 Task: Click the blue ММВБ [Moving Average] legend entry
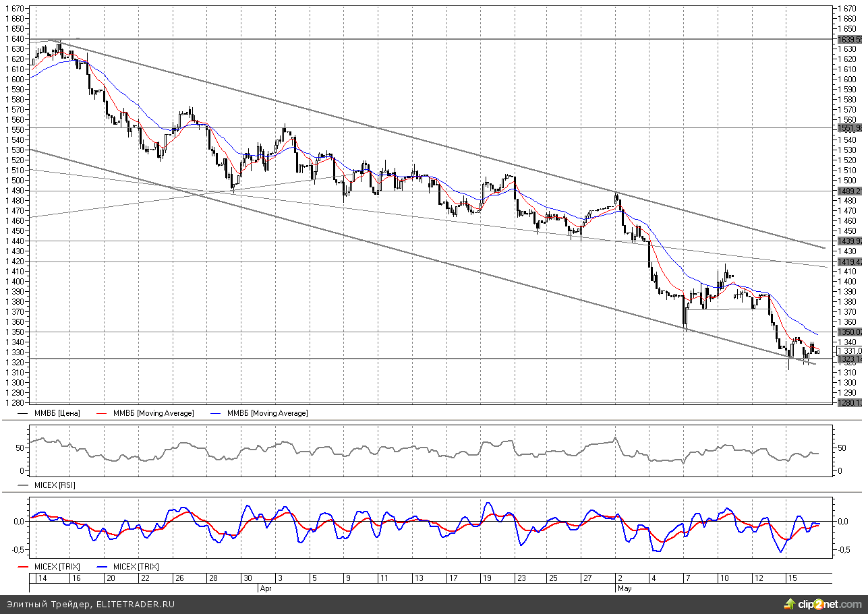(x=267, y=413)
